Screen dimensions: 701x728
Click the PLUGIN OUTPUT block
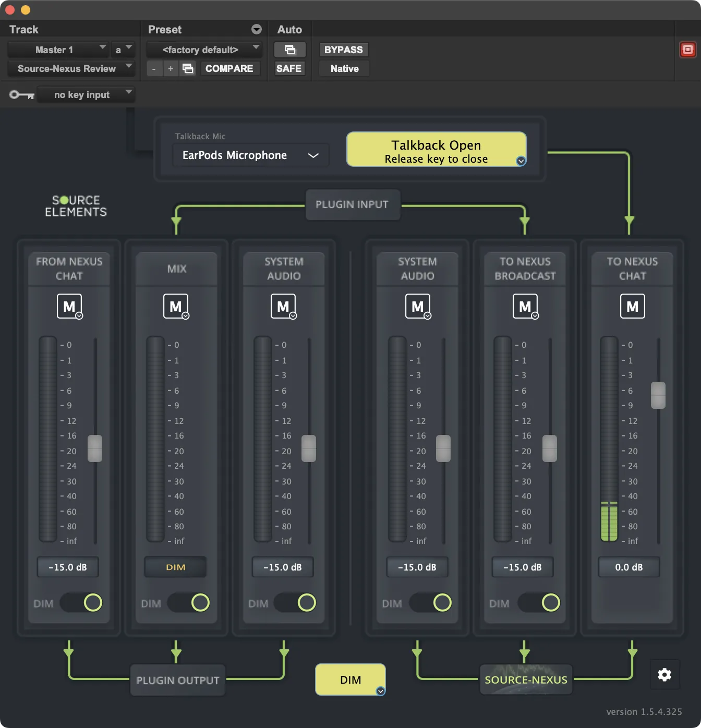178,680
